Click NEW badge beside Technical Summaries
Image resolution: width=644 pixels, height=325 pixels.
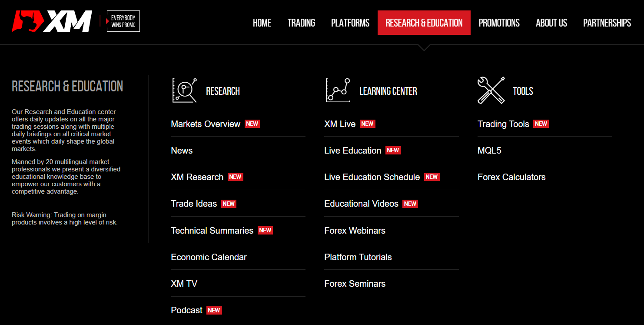click(265, 231)
